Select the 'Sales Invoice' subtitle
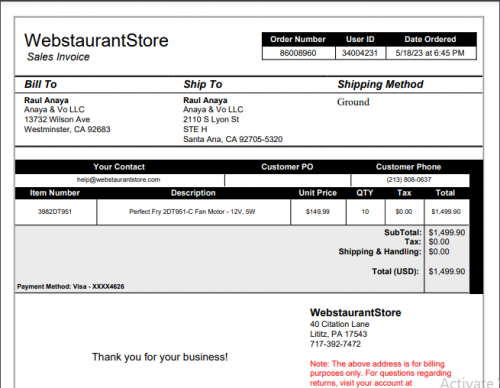 pos(58,57)
